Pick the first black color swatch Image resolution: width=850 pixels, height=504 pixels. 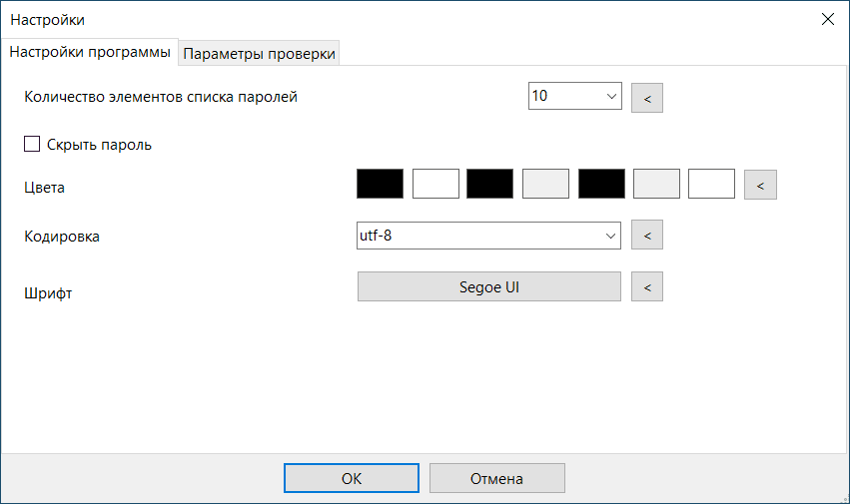pyautogui.click(x=380, y=185)
